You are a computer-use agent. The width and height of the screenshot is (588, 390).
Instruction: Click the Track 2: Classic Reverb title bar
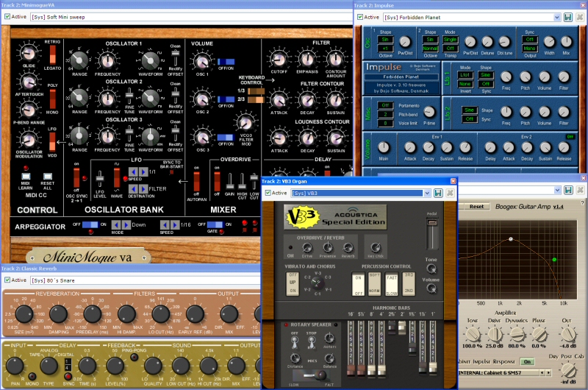pos(131,269)
